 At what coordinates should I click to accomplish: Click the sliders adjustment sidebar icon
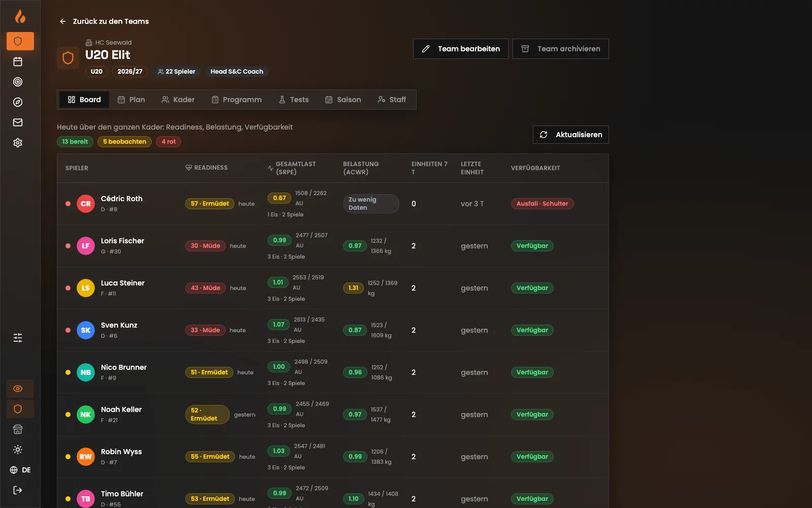18,338
